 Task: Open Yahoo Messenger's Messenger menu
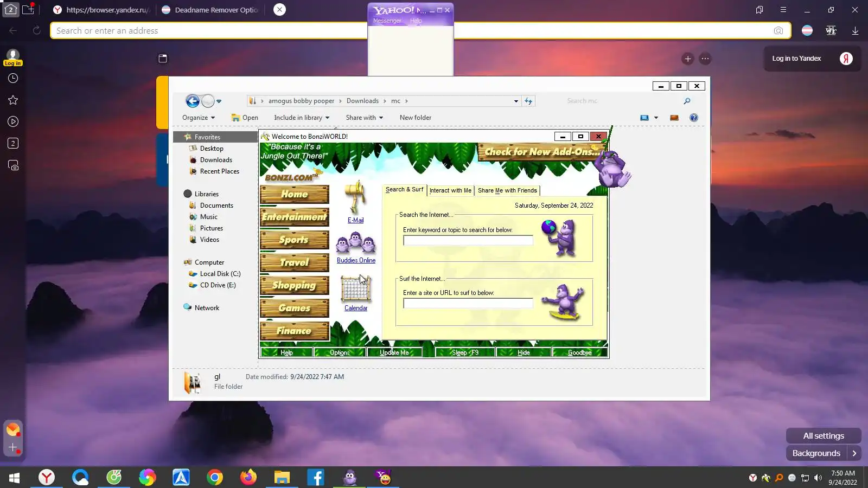(x=387, y=21)
